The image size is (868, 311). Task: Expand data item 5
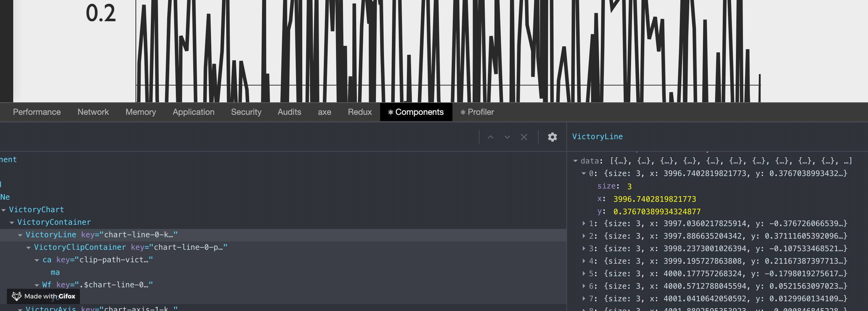(x=584, y=273)
